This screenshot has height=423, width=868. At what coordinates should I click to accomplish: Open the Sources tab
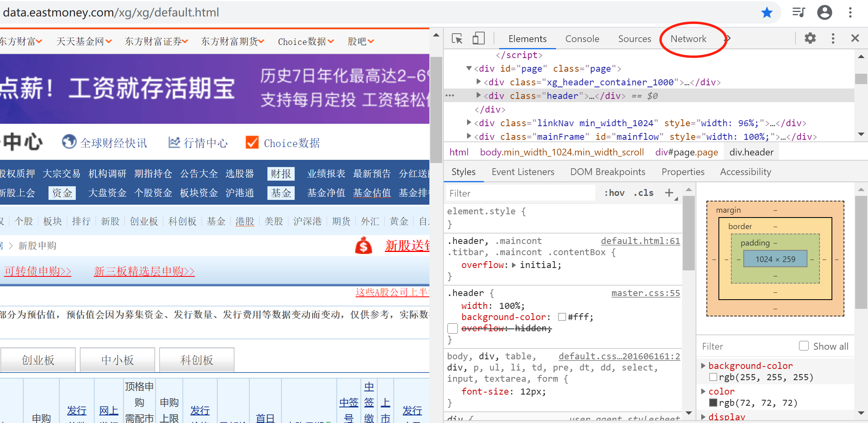tap(634, 39)
